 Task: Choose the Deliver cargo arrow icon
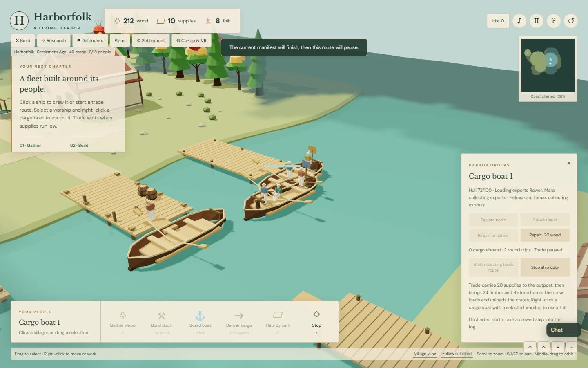(x=239, y=316)
